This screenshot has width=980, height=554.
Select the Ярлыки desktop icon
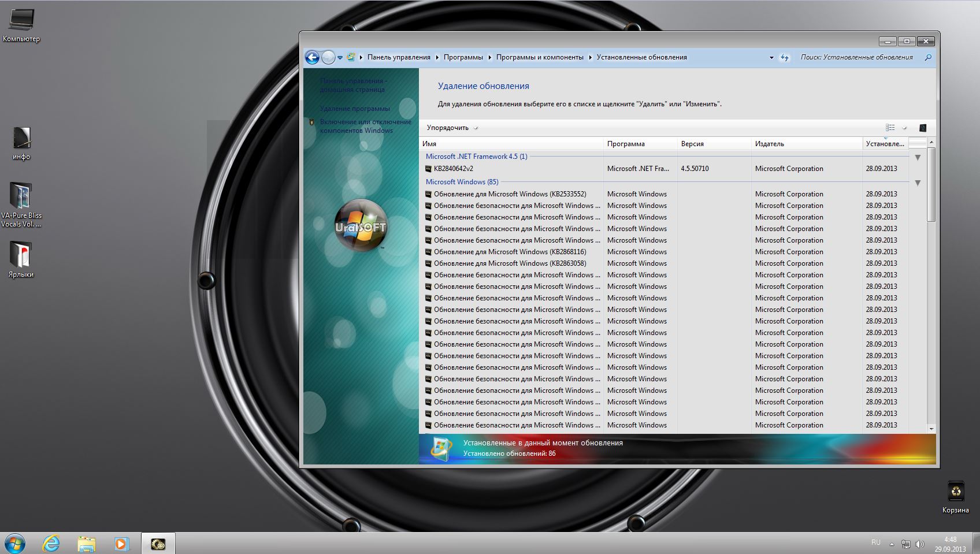pos(21,259)
